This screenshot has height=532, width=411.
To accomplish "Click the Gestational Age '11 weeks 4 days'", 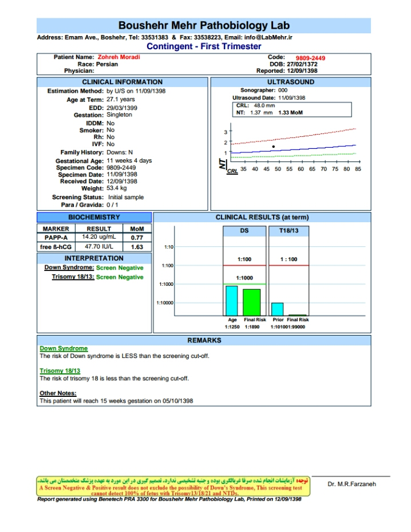I will (129, 160).
